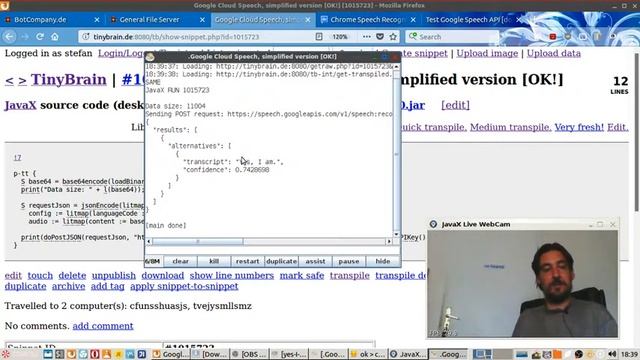
Task: Click the 18:39 clock in taskbar
Action: (x=629, y=354)
